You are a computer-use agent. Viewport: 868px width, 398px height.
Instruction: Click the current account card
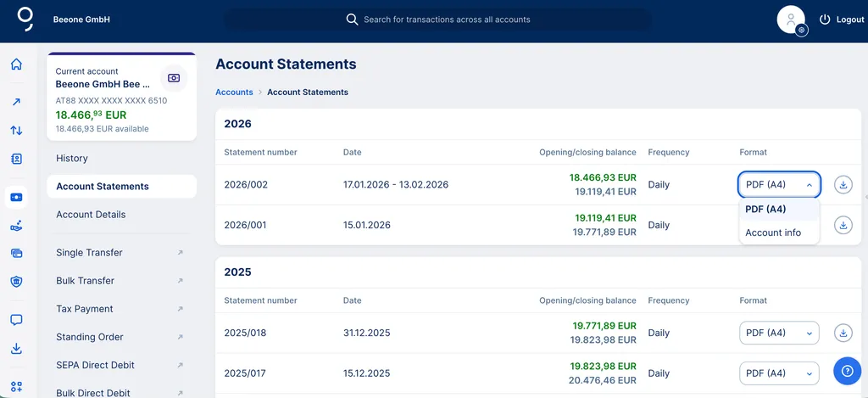click(x=122, y=97)
